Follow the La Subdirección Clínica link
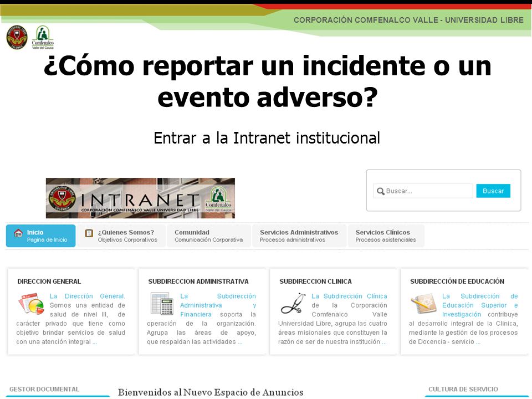Viewport: 532px width, 399px height. [349, 296]
